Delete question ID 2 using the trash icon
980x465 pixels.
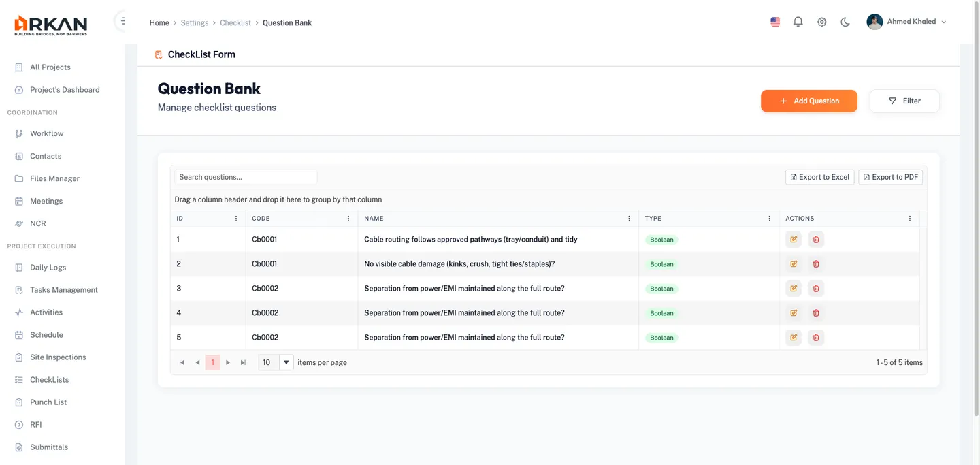point(815,263)
